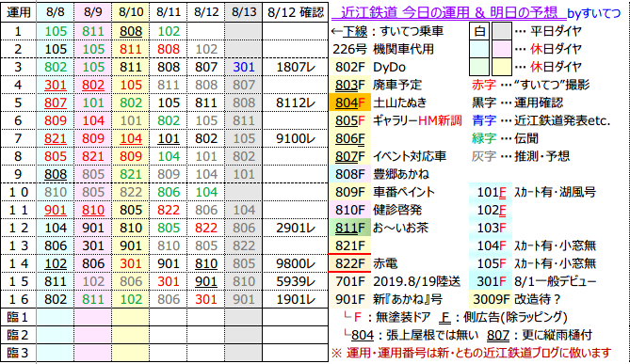The width and height of the screenshot is (630, 364).
Task: Select the 102F legend cell
Action: [x=491, y=210]
